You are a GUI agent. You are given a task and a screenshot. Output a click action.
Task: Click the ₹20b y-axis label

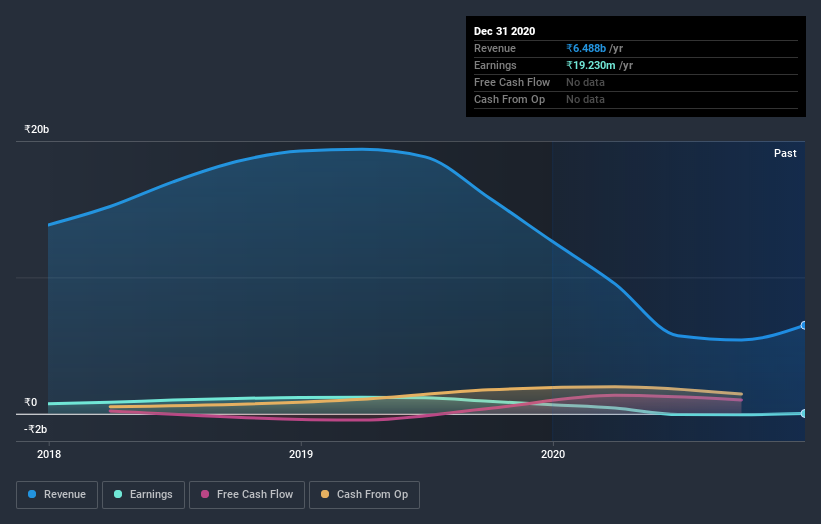(37, 129)
